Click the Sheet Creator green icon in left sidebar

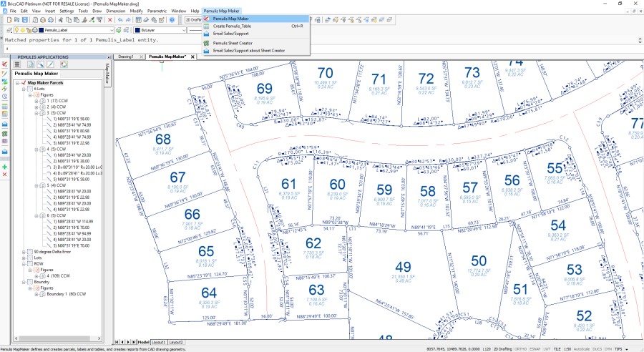tap(4, 134)
